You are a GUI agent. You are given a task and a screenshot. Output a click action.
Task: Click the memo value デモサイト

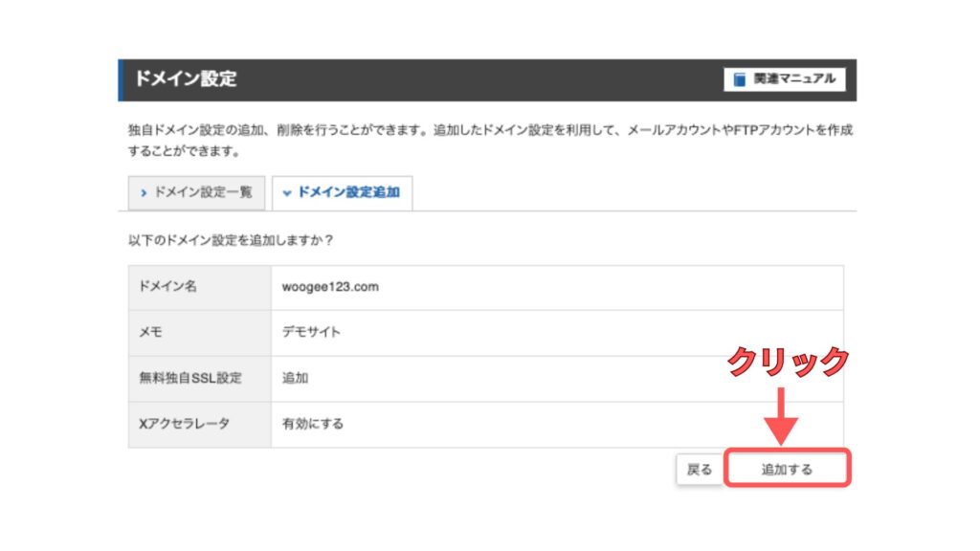tap(311, 332)
